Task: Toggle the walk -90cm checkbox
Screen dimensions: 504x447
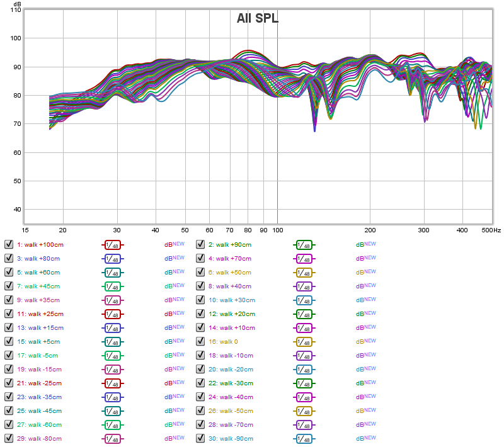Action: [x=200, y=438]
